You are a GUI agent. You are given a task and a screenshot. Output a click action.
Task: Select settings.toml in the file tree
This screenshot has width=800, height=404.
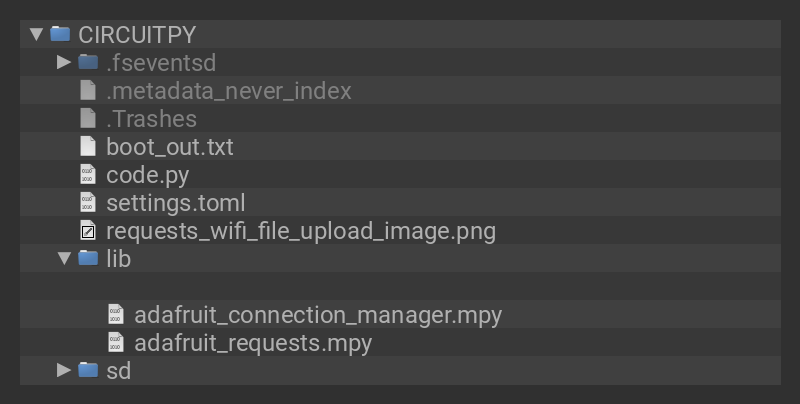tap(175, 202)
